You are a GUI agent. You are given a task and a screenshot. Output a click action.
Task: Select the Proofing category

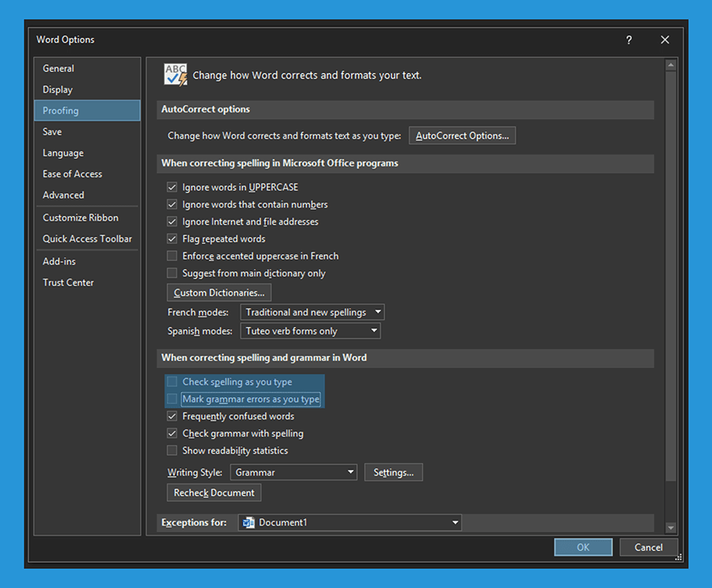pos(87,111)
